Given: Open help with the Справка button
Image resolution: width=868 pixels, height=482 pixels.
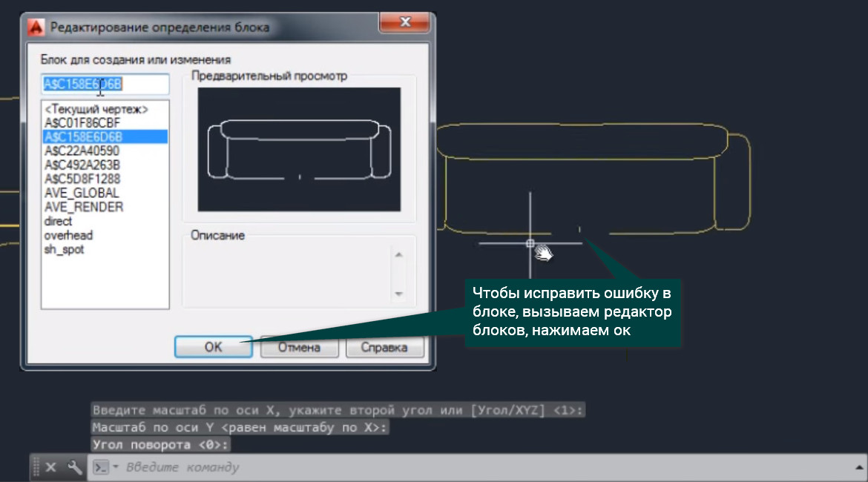Looking at the screenshot, I should pyautogui.click(x=384, y=348).
